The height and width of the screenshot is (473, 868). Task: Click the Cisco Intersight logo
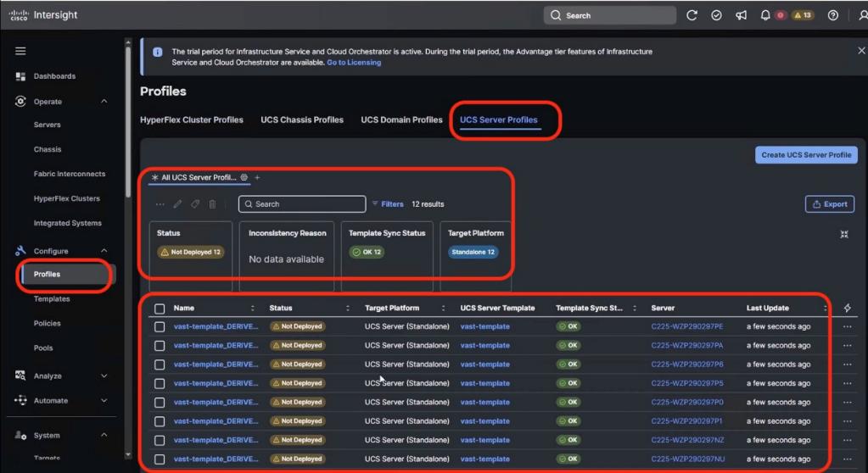tap(43, 15)
